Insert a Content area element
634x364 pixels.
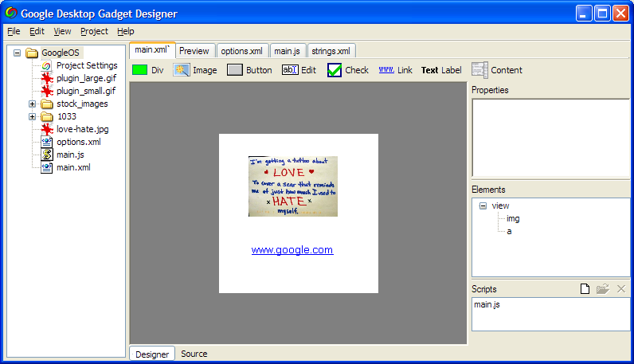497,70
